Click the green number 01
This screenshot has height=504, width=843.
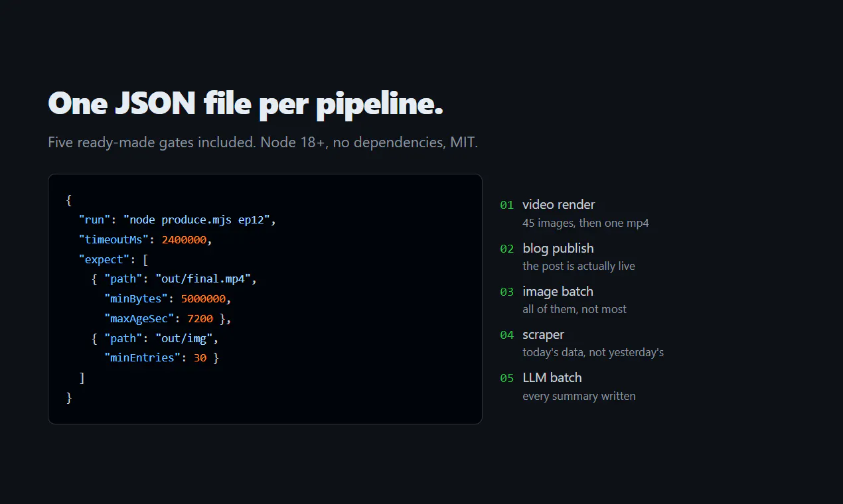[507, 205]
